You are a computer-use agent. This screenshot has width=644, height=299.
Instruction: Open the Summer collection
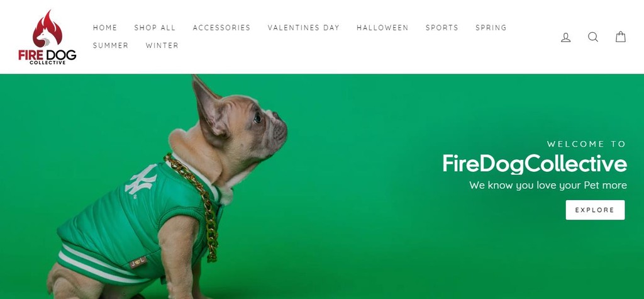111,45
